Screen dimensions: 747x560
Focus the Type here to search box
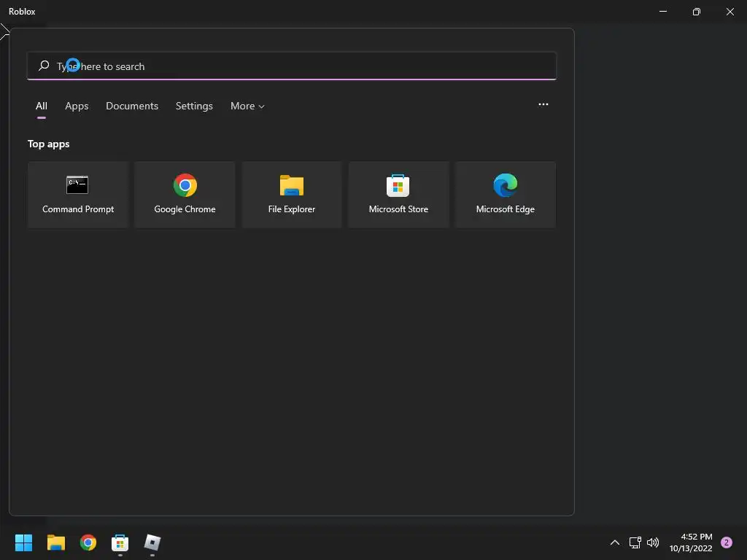click(x=292, y=66)
